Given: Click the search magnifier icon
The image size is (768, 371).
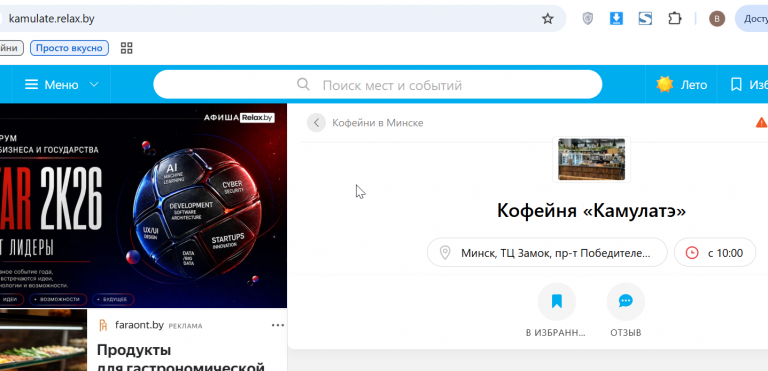Looking at the screenshot, I should click(x=303, y=84).
